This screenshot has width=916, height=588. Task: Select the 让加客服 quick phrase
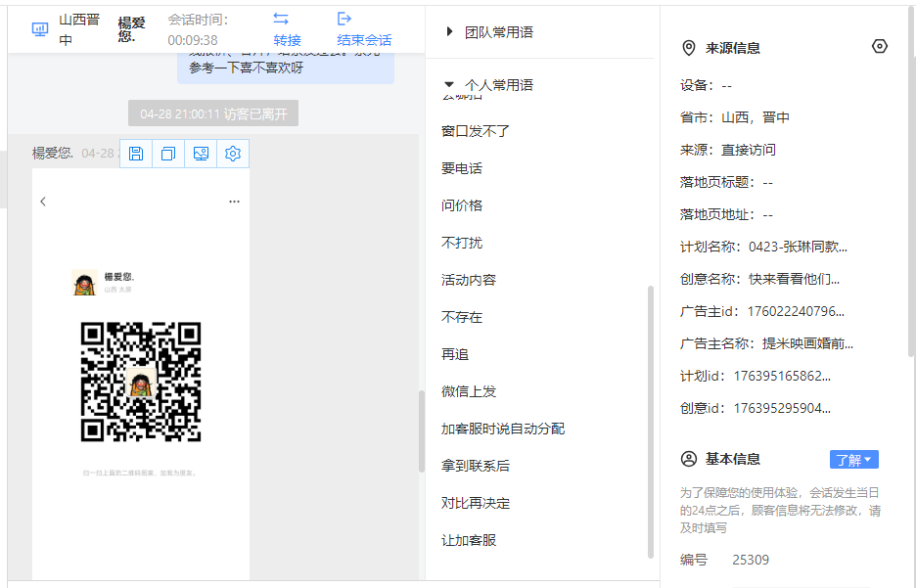click(x=469, y=541)
